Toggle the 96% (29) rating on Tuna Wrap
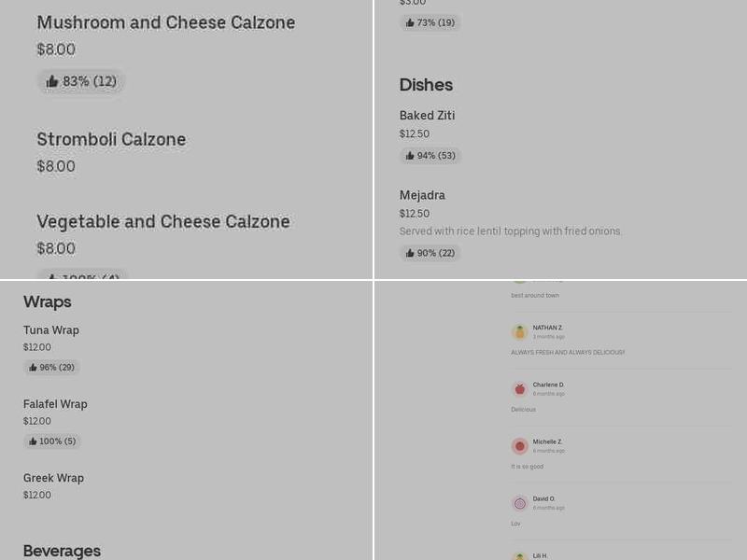747x560 pixels. [51, 367]
